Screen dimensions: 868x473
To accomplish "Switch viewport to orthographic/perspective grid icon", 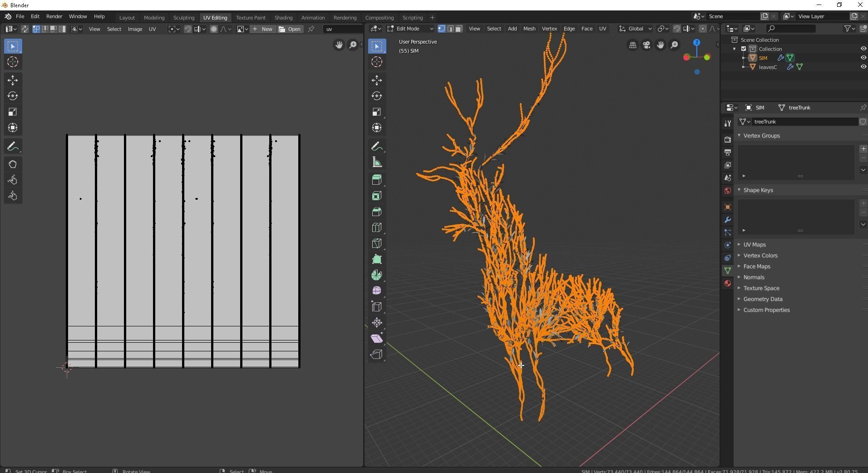I will (x=632, y=45).
